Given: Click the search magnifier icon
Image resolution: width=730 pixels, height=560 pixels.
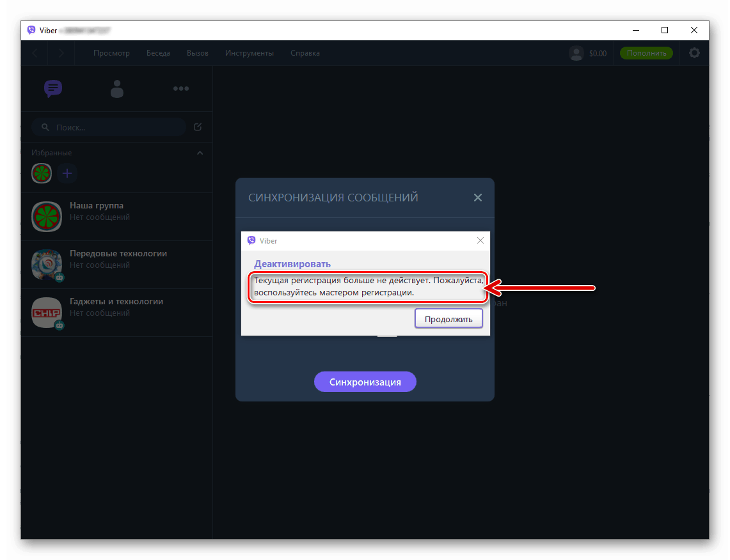Looking at the screenshot, I should pyautogui.click(x=44, y=127).
